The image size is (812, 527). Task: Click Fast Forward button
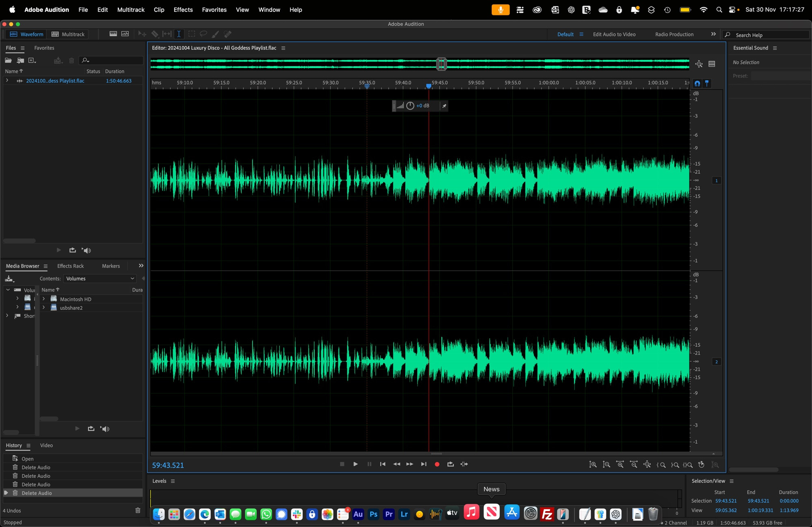[410, 464]
